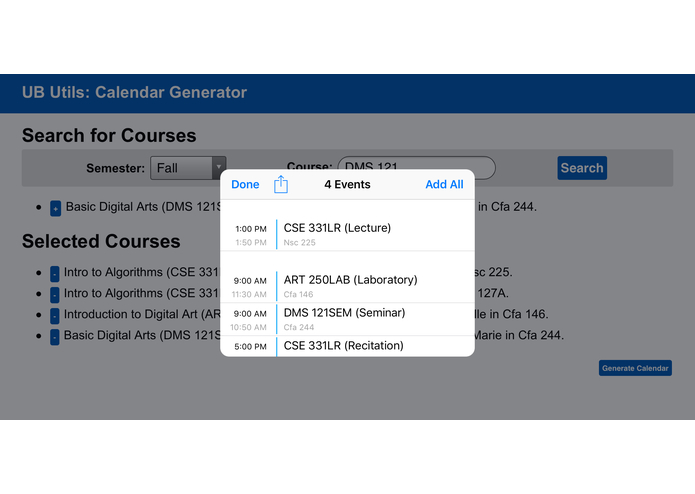Click the 4 Events popup title
This screenshot has width=695, height=494.
click(347, 184)
